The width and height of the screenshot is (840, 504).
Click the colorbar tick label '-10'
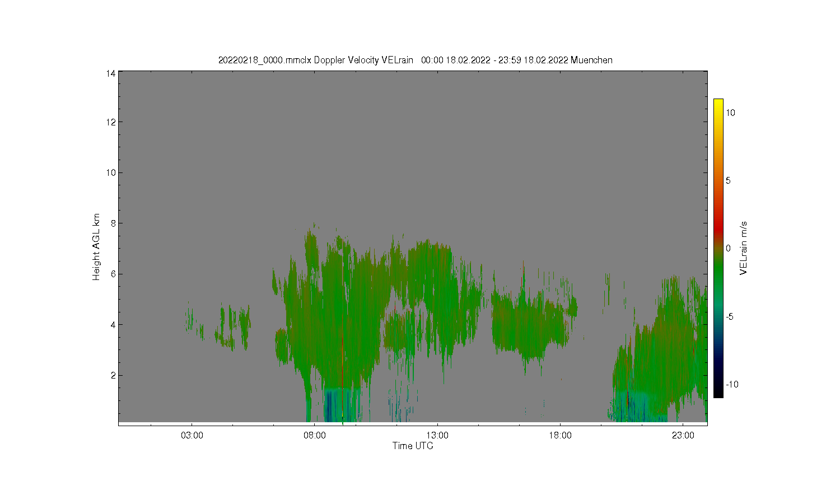pos(732,384)
